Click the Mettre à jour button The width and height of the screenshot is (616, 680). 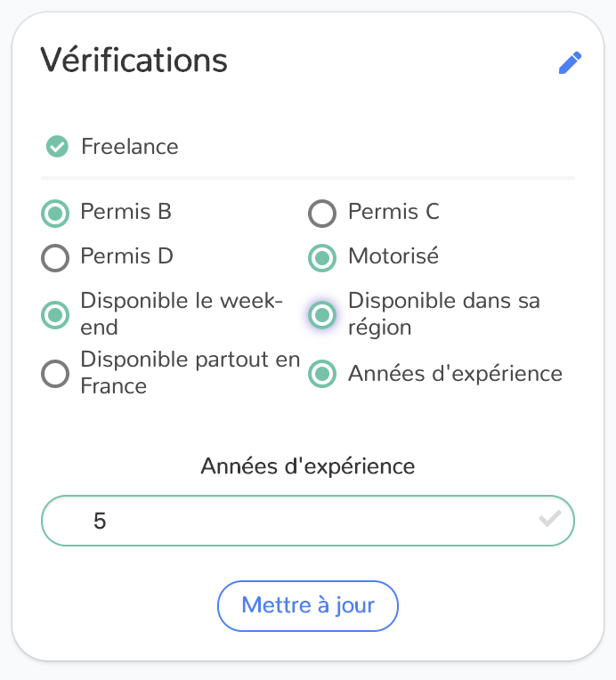[x=308, y=606]
